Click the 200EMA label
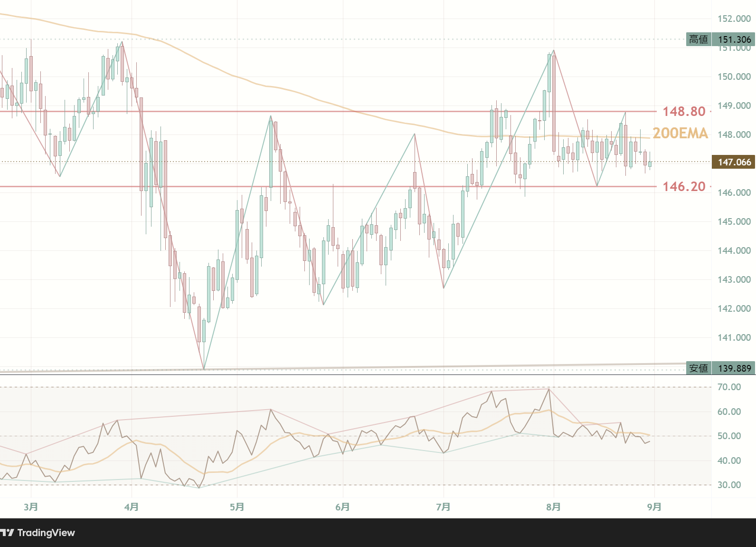The height and width of the screenshot is (547, 756). coord(680,134)
